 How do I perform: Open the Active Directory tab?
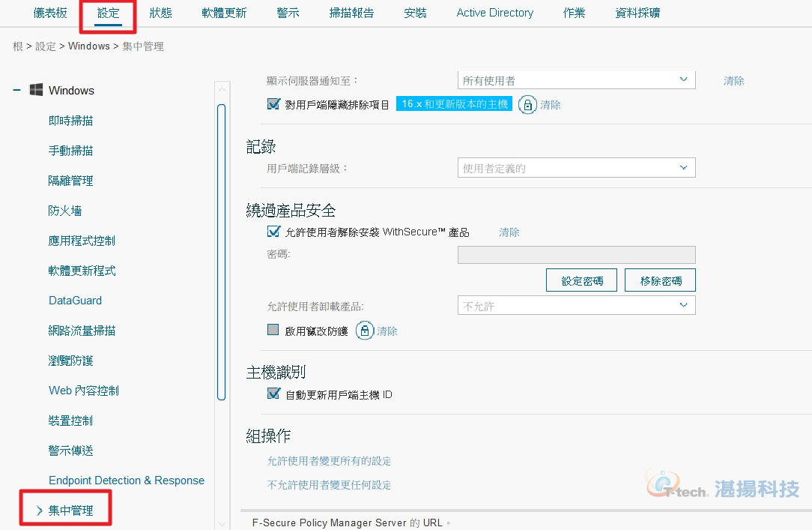pyautogui.click(x=495, y=13)
